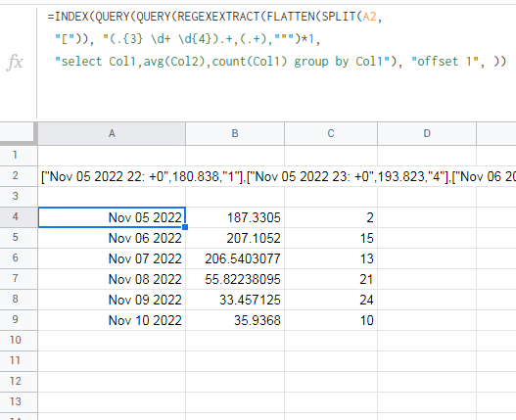The height and width of the screenshot is (420, 516).
Task: Select cell containing Nov 09 2022
Action: click(x=112, y=300)
